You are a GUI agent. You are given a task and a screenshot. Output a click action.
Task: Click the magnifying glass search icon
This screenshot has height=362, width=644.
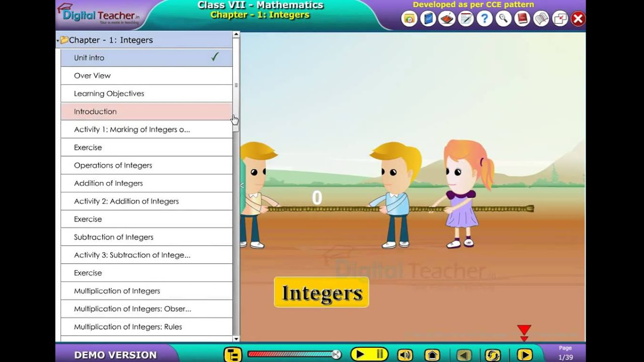coord(503,19)
